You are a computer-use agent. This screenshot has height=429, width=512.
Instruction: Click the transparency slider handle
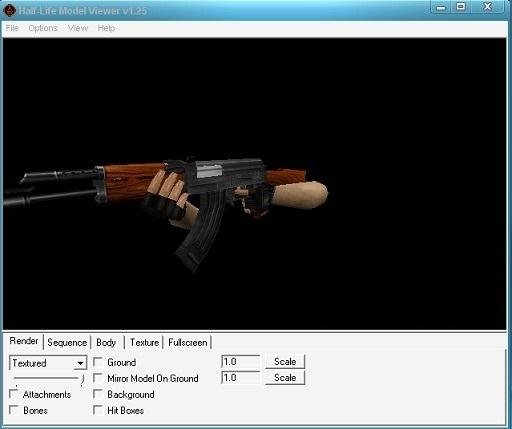click(x=82, y=379)
